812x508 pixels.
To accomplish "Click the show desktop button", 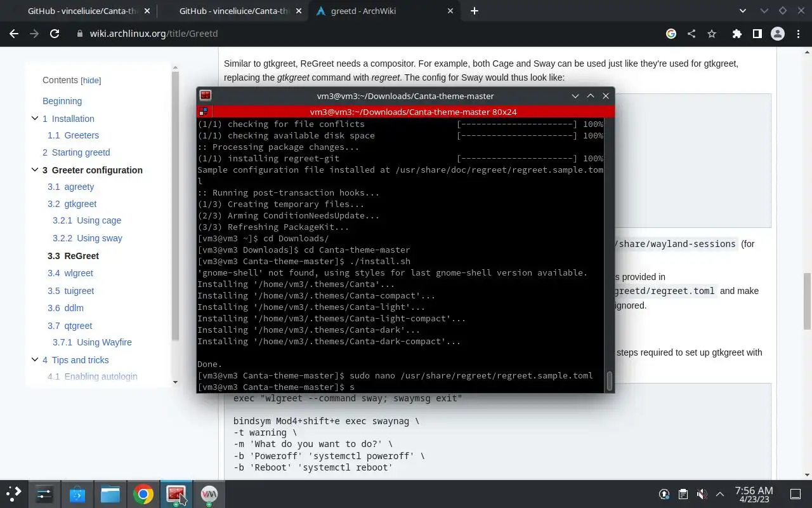I will [796, 494].
